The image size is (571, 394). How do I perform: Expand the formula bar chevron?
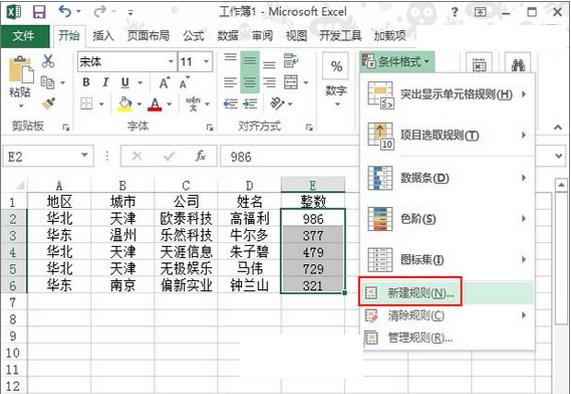[x=559, y=156]
